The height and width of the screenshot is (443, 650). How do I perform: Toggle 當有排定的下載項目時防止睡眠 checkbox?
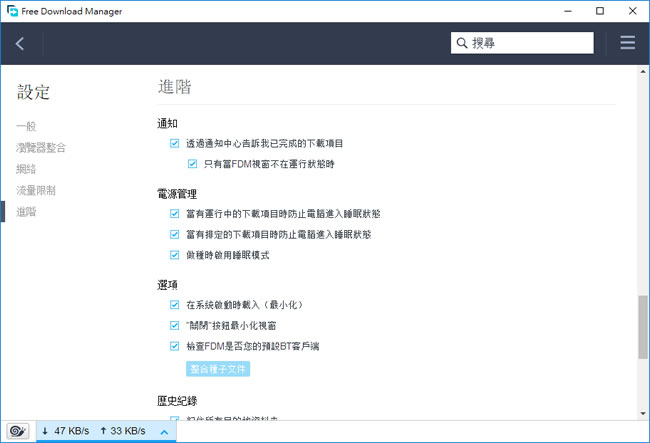click(175, 234)
